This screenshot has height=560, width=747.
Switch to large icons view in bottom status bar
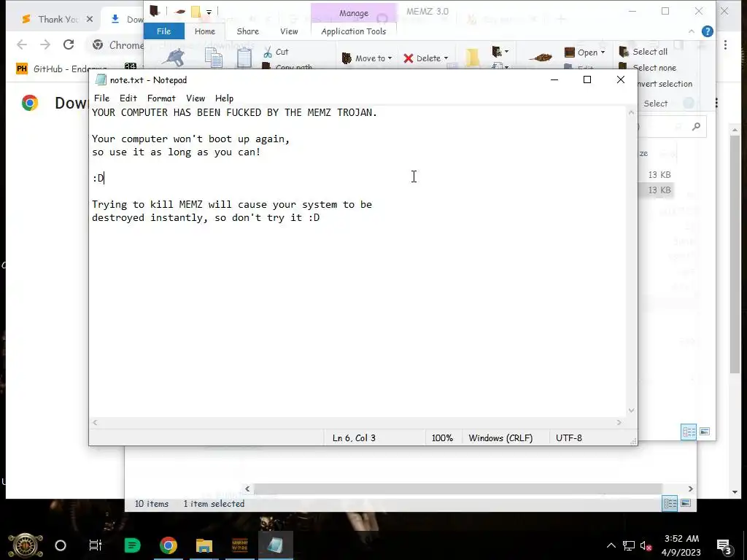pos(686,503)
